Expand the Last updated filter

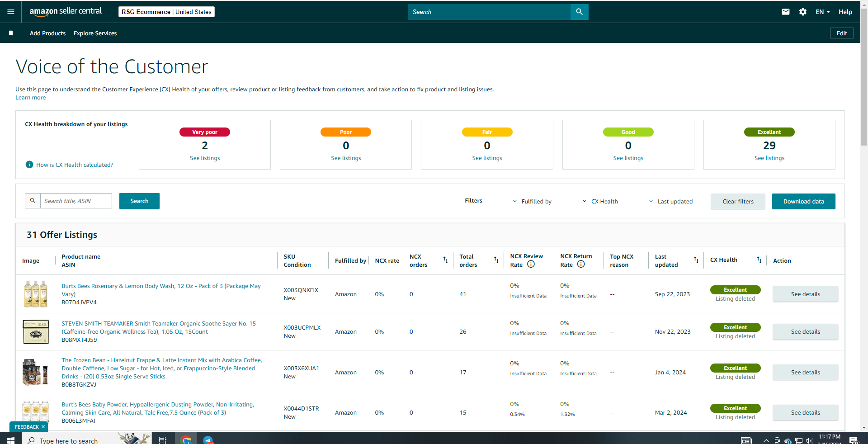(x=670, y=201)
